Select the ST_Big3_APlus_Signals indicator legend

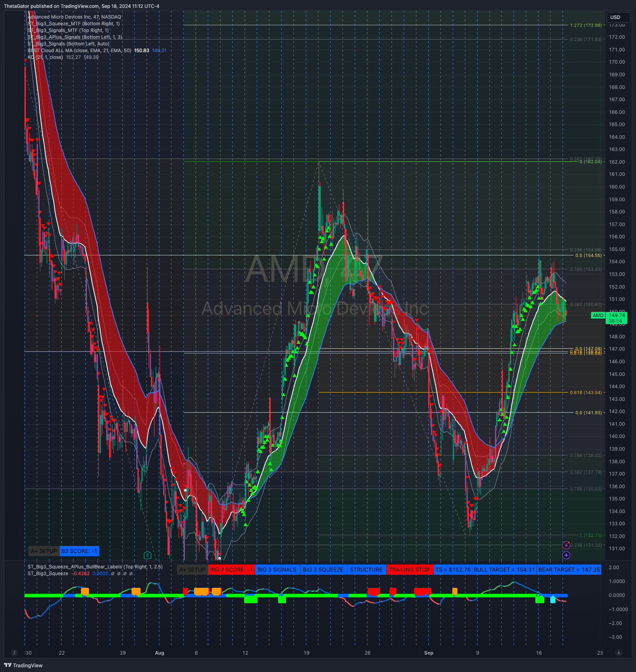(75, 37)
